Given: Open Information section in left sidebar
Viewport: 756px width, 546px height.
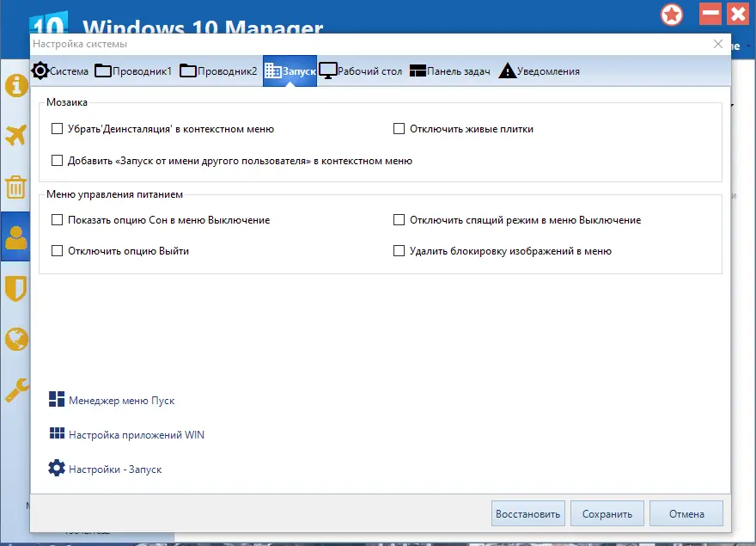Looking at the screenshot, I should pyautogui.click(x=16, y=86).
